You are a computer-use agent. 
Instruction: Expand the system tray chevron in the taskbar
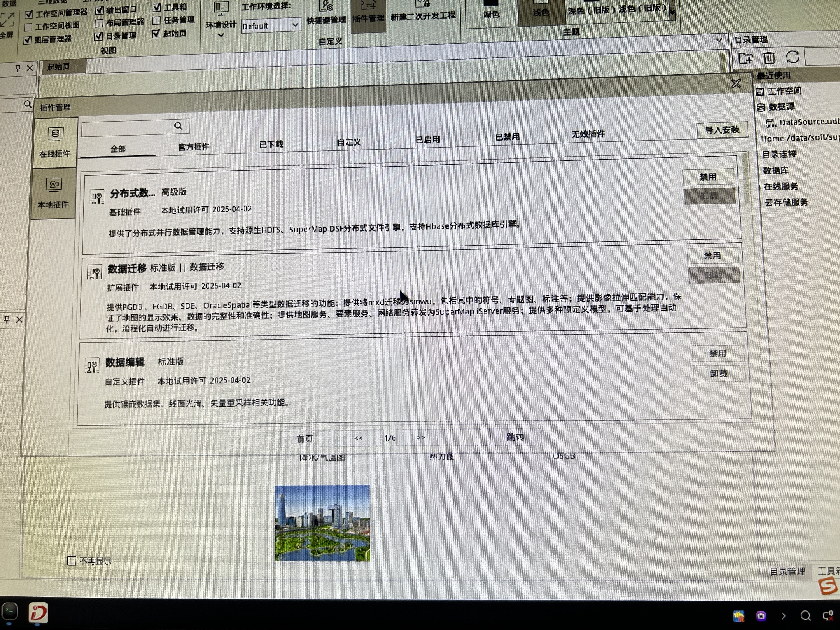[783, 616]
